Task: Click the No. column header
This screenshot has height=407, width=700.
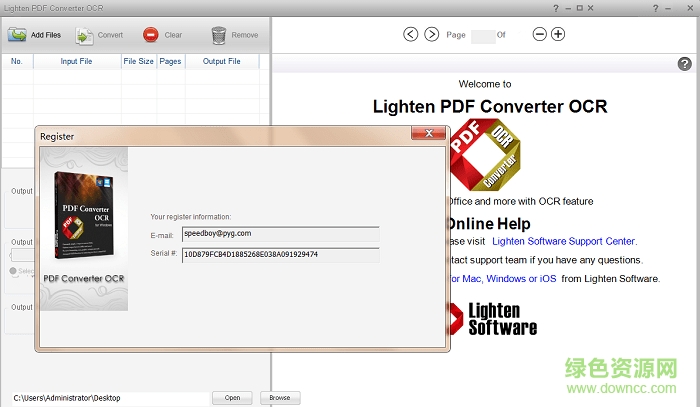Action: coord(17,62)
